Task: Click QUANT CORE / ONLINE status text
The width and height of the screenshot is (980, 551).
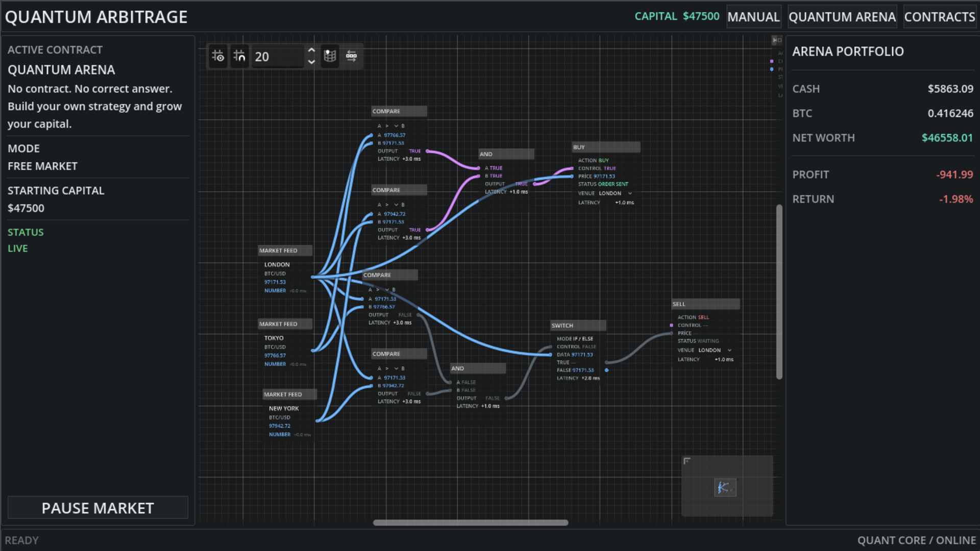Action: pos(917,540)
